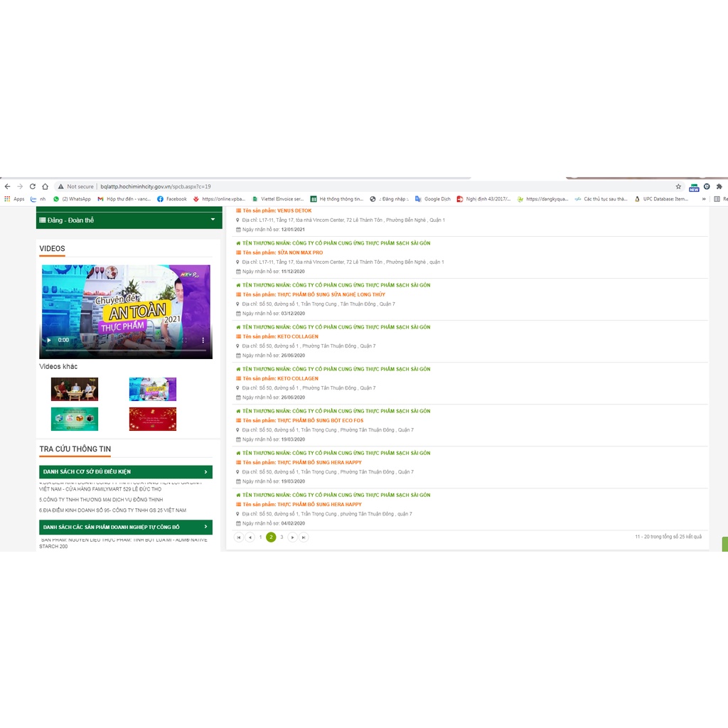Toggle video fullscreen icon
This screenshot has width=728, height=728.
(x=186, y=340)
